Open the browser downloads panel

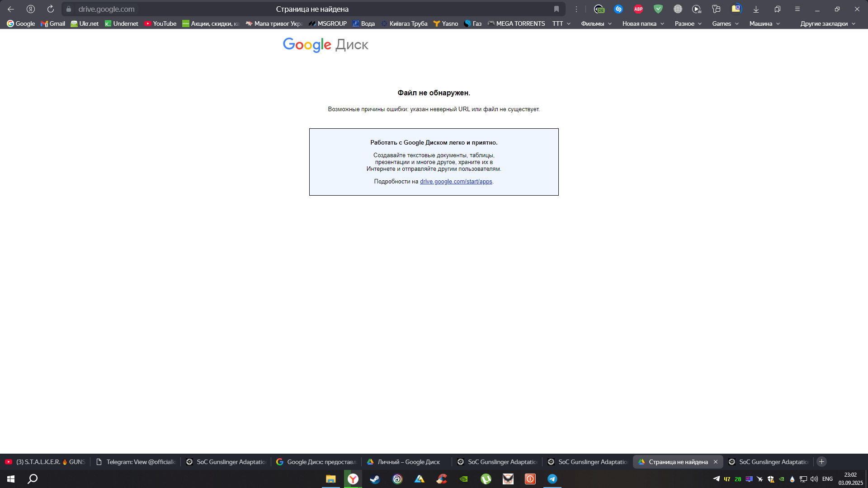756,9
